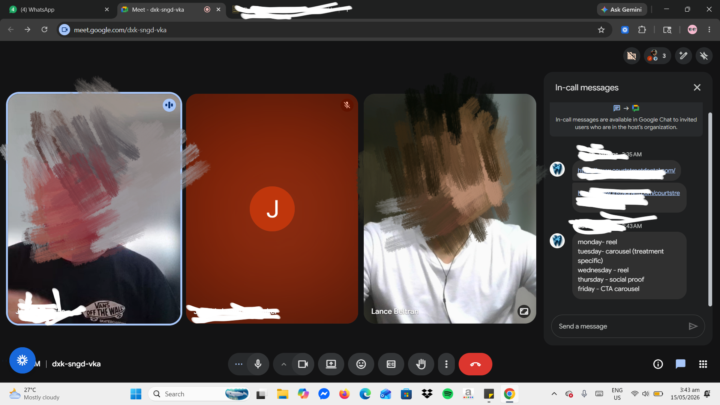Image resolution: width=720 pixels, height=405 pixels.
Task: Toggle the microphone mute button
Action: tap(258, 364)
